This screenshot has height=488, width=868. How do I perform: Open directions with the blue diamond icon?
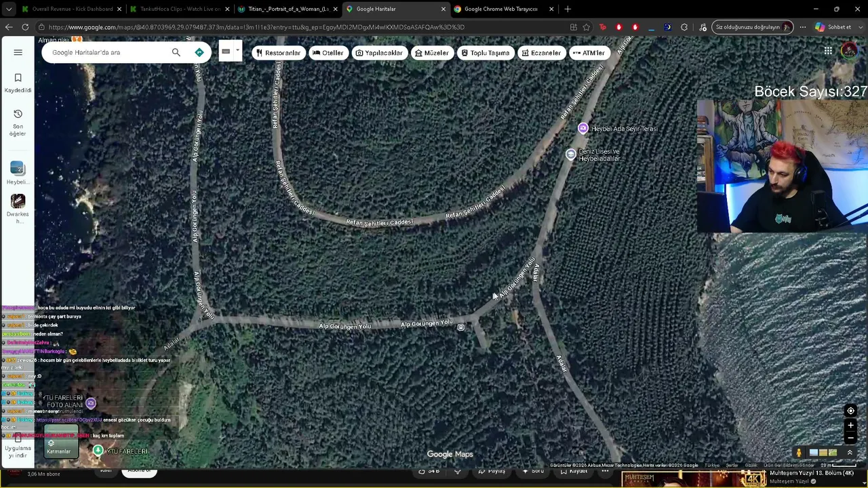[199, 52]
